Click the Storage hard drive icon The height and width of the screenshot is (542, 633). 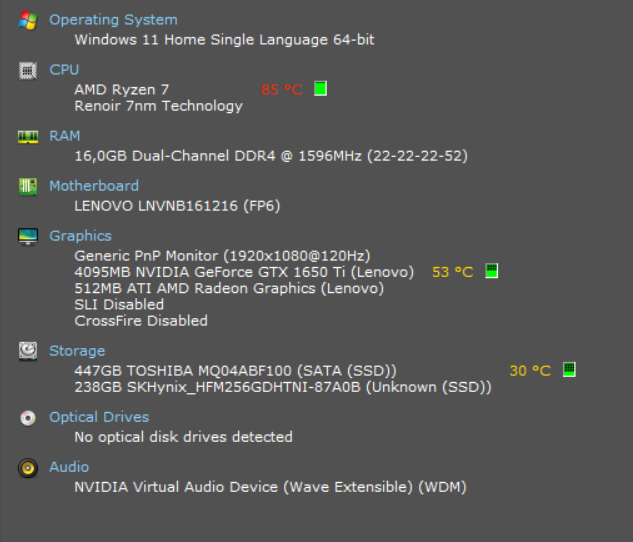(x=28, y=351)
